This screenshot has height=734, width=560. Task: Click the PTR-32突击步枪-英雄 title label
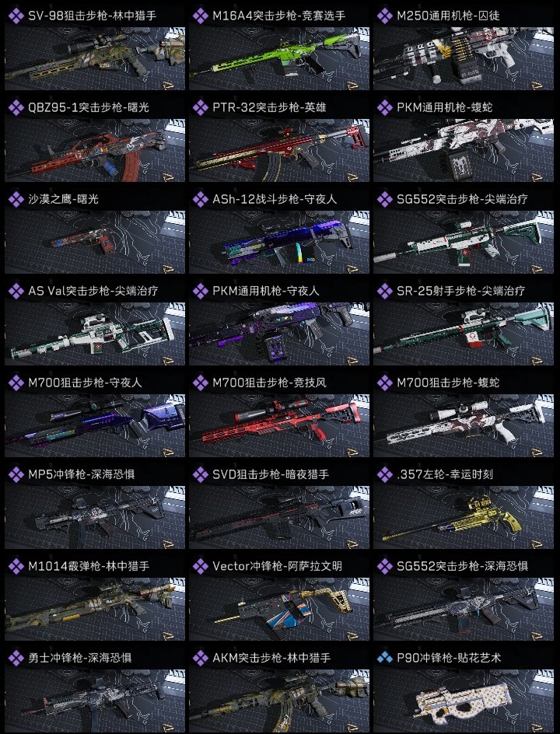pos(269,107)
